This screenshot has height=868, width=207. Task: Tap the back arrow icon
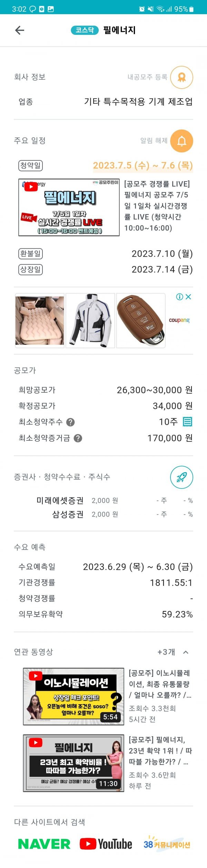coord(20,30)
